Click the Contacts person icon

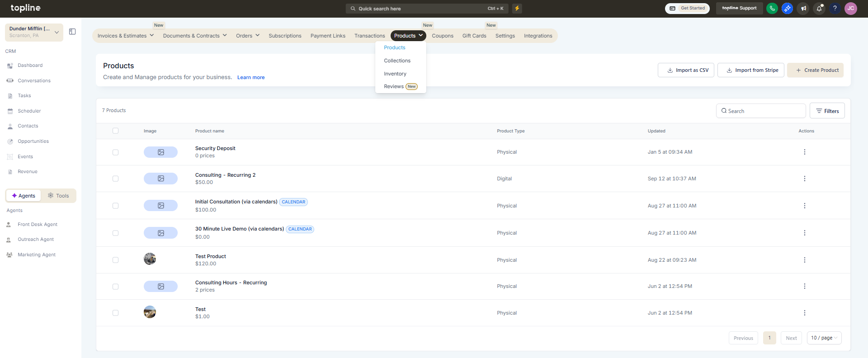coord(10,126)
